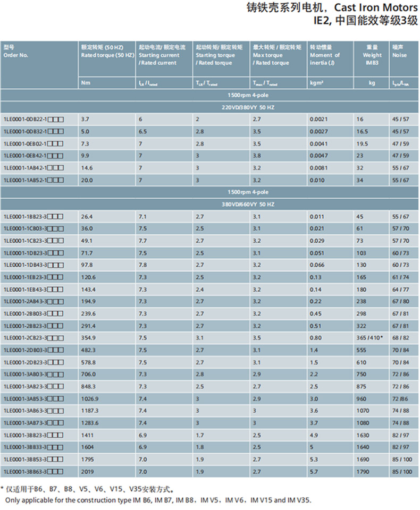The width and height of the screenshot is (420, 510).
Task: Click the "Only applicable for the construction type" footnote
Action: (x=158, y=500)
